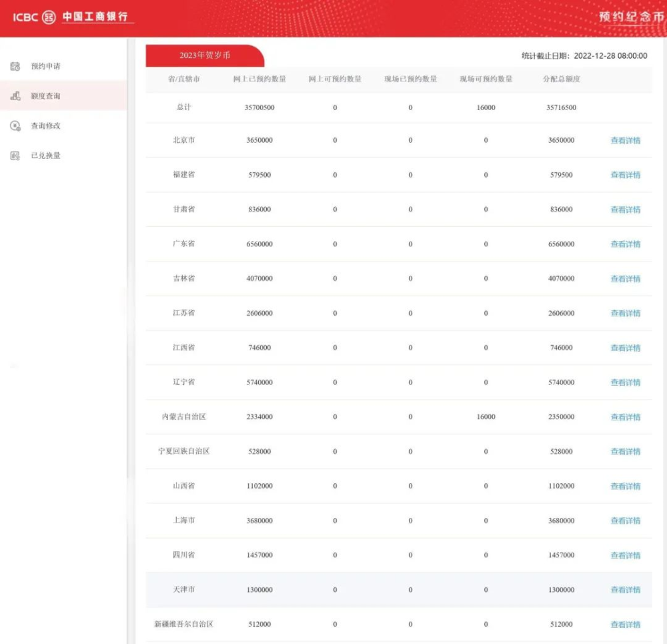Open 查看详情 for 四川省
Screen dimensions: 667x644
pyautogui.click(x=626, y=555)
